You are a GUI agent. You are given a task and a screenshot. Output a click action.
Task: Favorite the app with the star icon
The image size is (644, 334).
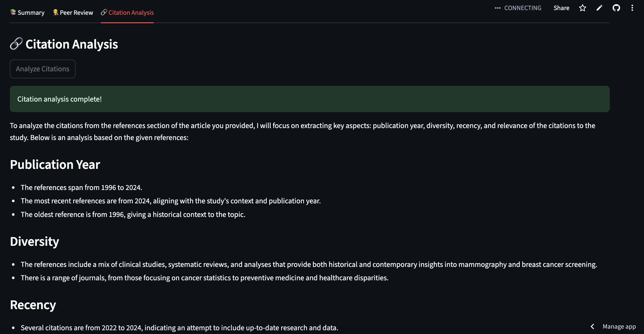pos(583,8)
